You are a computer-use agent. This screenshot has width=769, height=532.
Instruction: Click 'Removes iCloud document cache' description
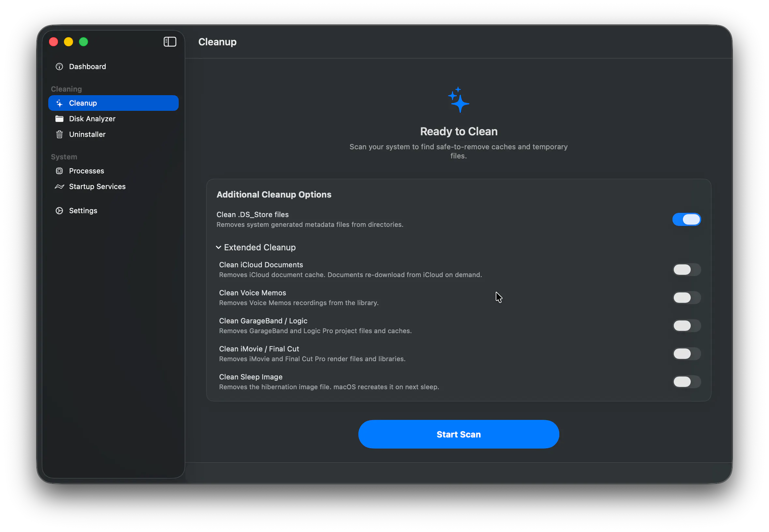pos(350,275)
